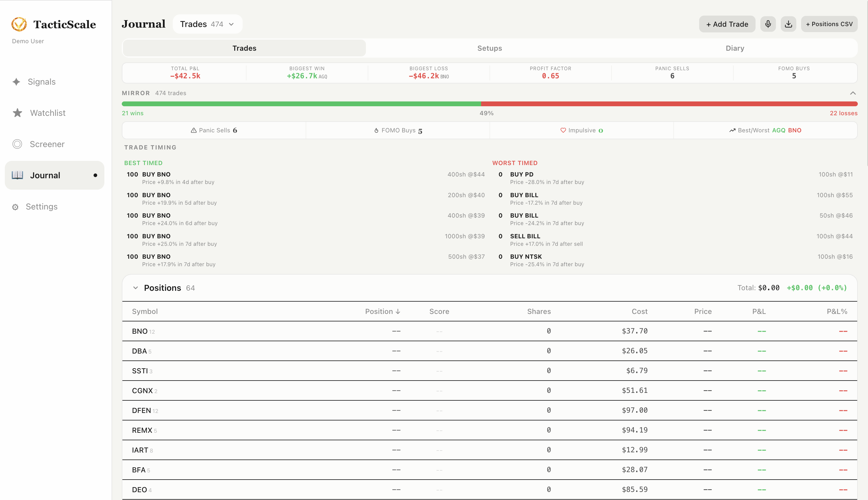Open the Trades 474 dropdown

(207, 24)
